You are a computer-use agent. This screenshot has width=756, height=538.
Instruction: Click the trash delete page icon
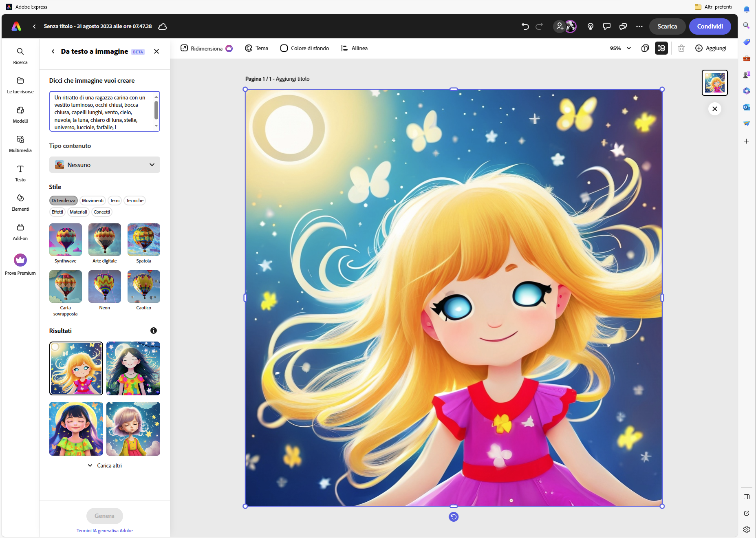[681, 48]
